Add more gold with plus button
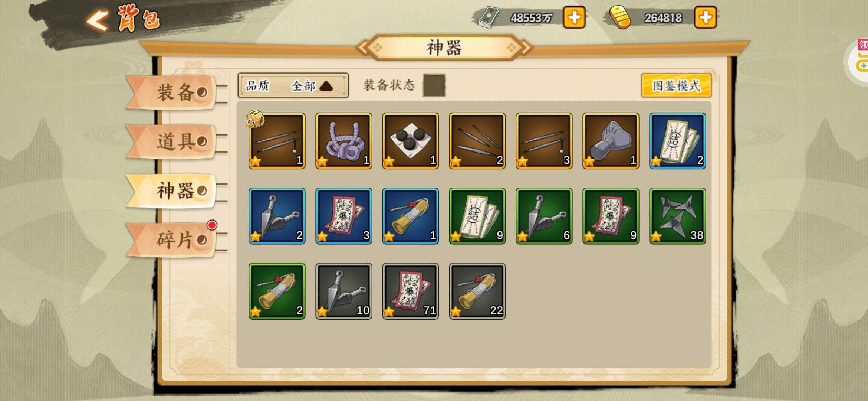Image resolution: width=868 pixels, height=401 pixels. point(705,17)
